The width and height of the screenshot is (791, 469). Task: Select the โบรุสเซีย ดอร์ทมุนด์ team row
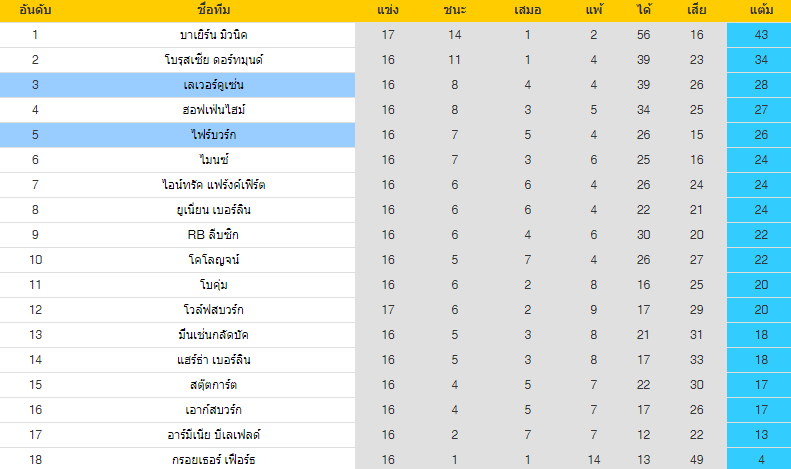[396, 60]
